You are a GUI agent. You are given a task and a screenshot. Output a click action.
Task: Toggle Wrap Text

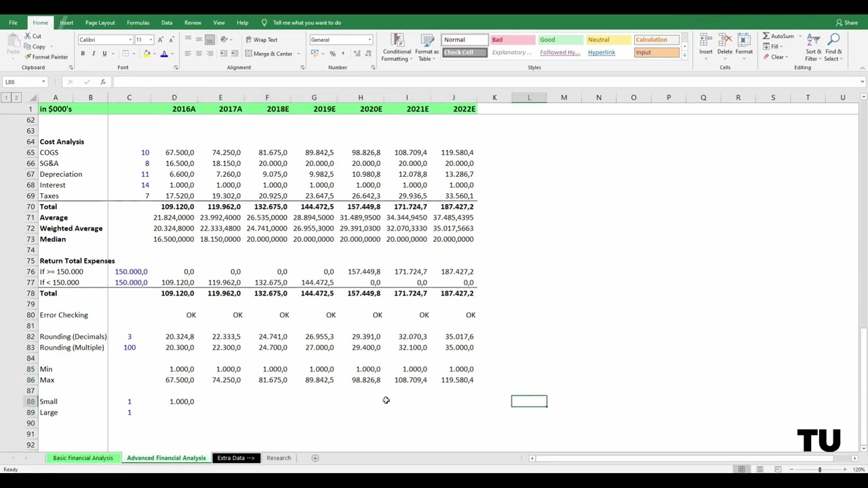click(x=262, y=40)
